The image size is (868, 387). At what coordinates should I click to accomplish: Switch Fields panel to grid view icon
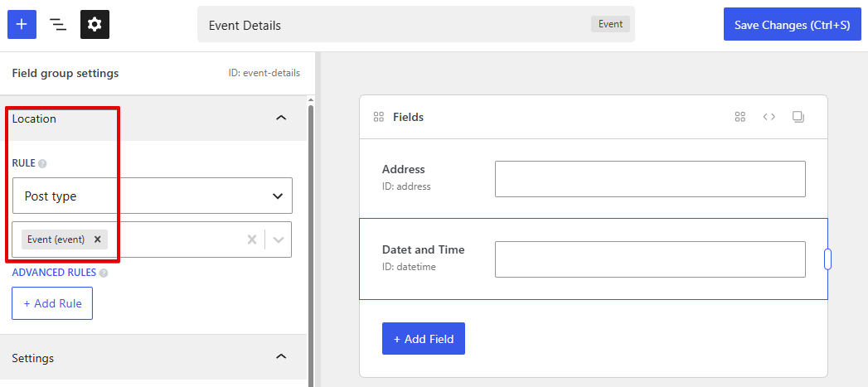click(x=740, y=117)
